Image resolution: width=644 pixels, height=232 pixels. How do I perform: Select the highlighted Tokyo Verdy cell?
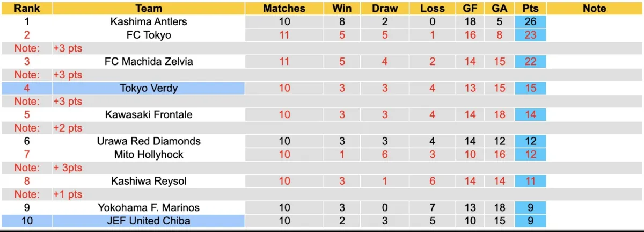pos(149,88)
